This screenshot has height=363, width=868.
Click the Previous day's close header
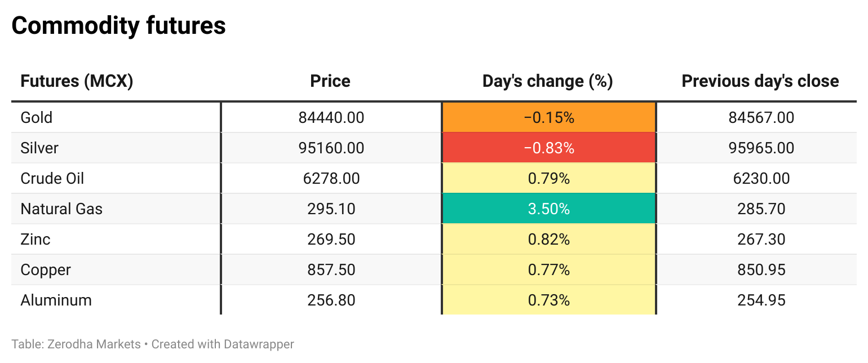760,81
